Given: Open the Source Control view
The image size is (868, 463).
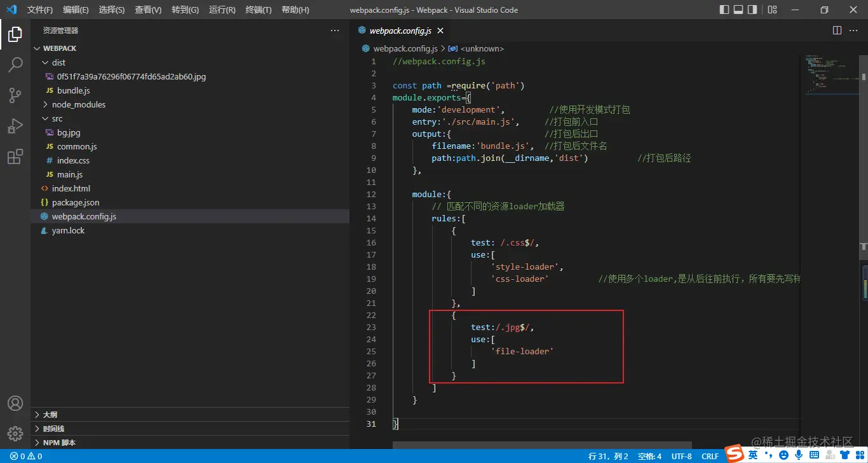Looking at the screenshot, I should click(15, 95).
